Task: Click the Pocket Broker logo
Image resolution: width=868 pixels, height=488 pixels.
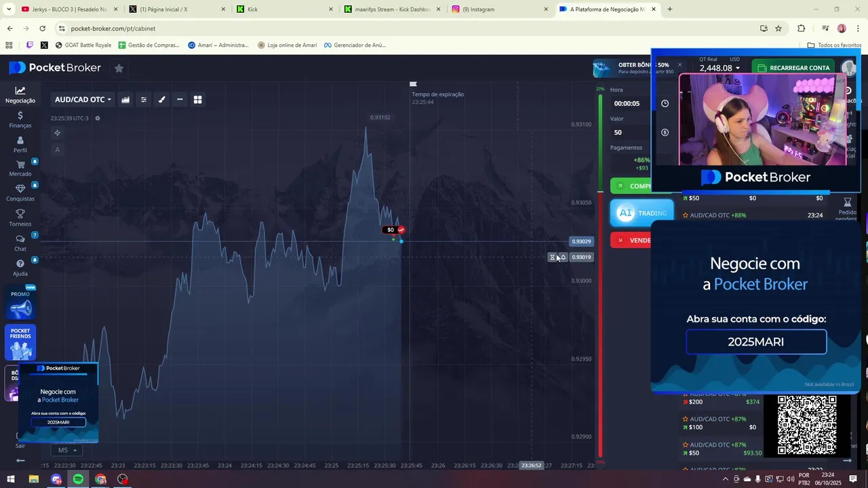Action: 55,68
